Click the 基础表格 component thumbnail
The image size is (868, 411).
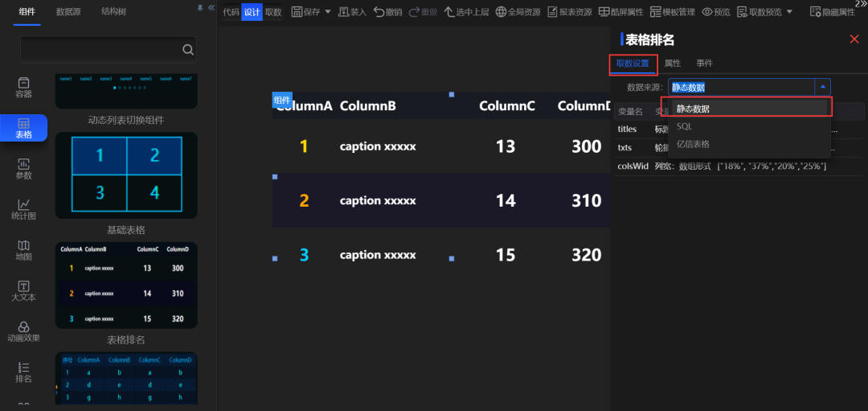click(126, 175)
